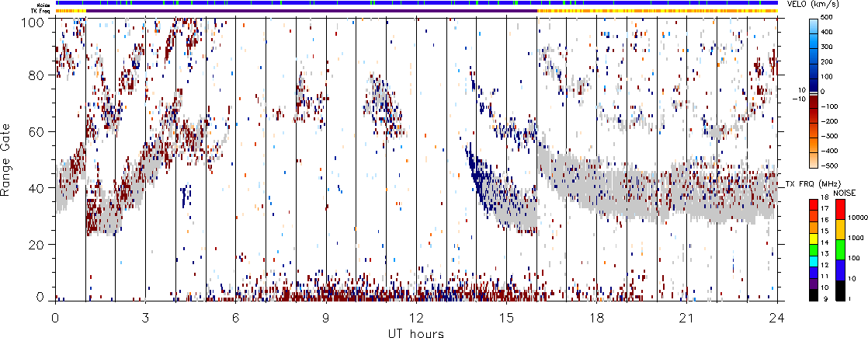The width and height of the screenshot is (868, 338).
Task: Select the yellow swatch in the TX FRQ legend
Action: tap(815, 231)
